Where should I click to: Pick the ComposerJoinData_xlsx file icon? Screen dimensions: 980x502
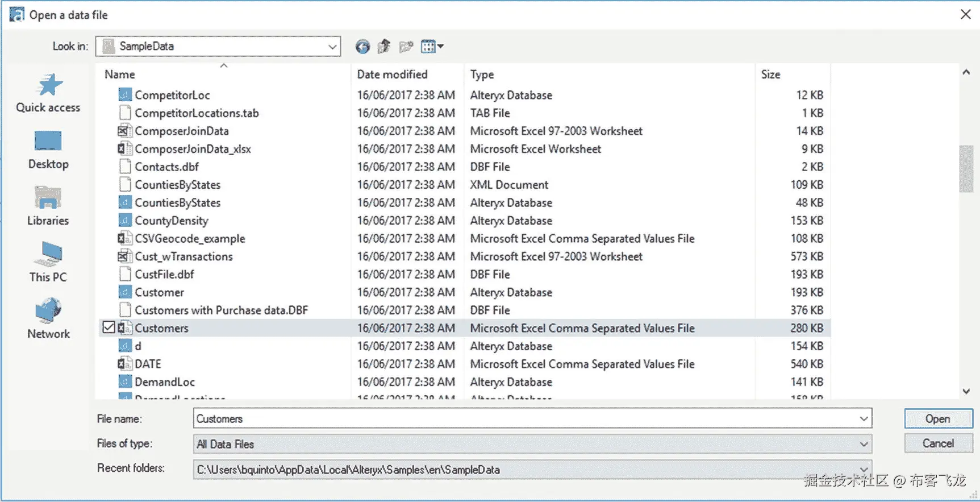point(125,148)
